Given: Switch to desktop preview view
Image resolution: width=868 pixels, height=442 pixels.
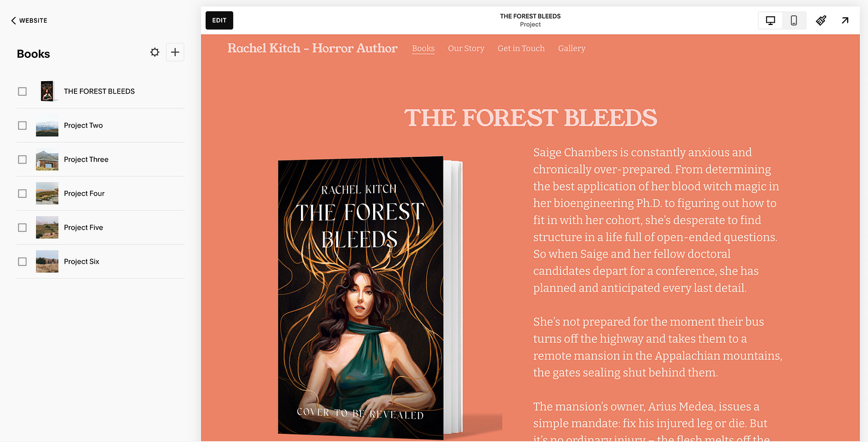Looking at the screenshot, I should pos(770,20).
